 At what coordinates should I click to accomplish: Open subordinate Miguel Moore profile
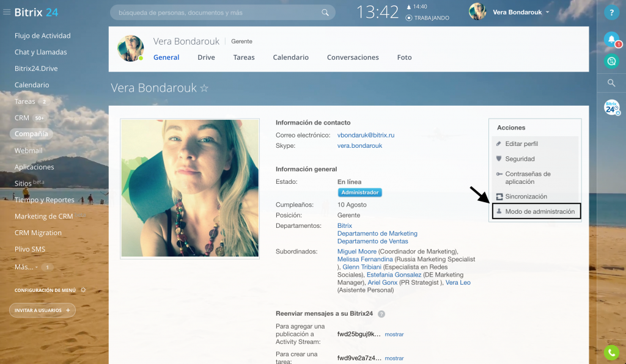click(357, 252)
